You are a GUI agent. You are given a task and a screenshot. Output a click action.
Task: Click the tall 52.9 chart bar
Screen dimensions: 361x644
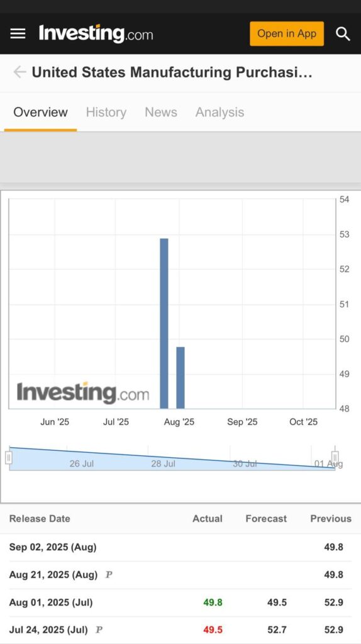click(164, 323)
